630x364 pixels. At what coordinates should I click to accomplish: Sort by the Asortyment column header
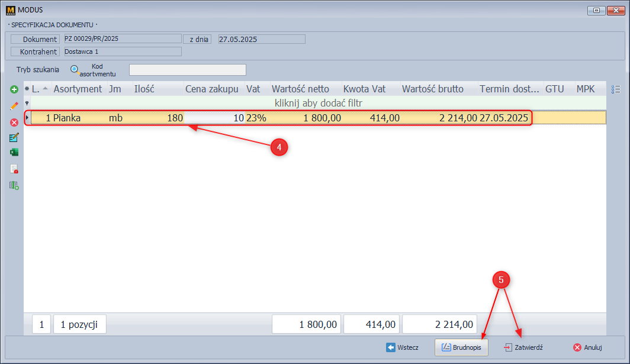pos(78,89)
